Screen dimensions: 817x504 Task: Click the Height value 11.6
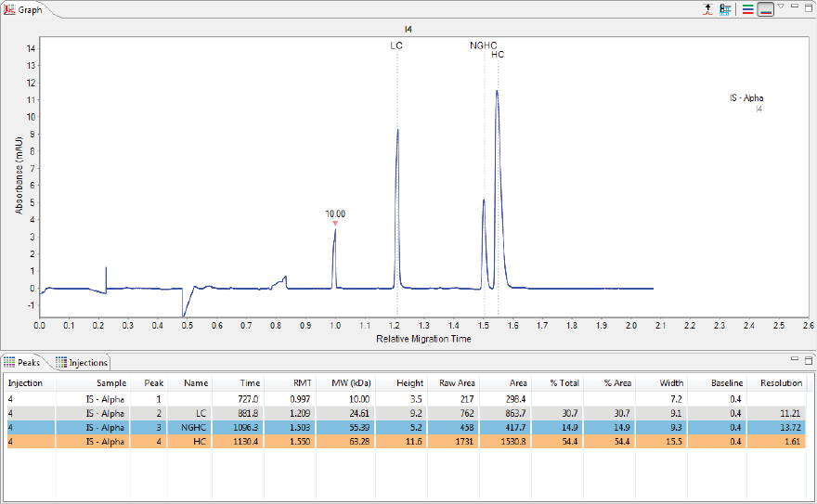pos(414,442)
